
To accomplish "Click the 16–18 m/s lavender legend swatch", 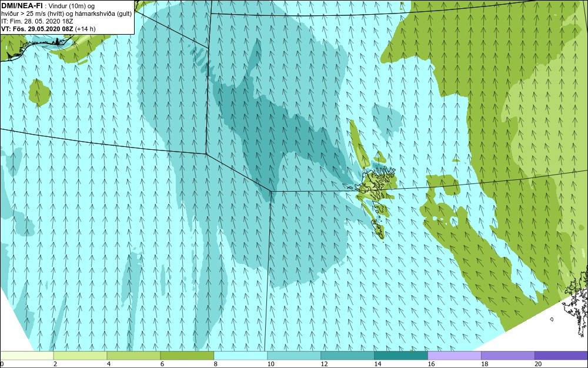I will (x=455, y=356).
